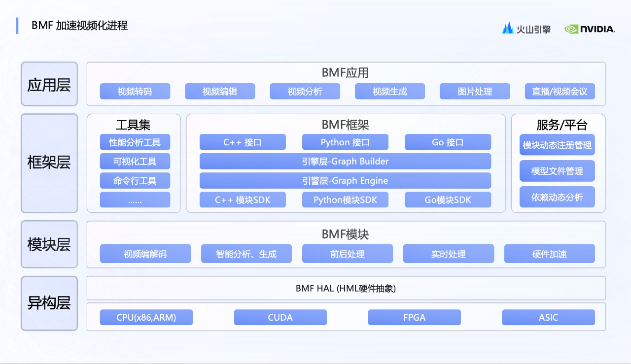The width and height of the screenshot is (631, 364).
Task: Pick the 视频生成 box
Action: [390, 92]
